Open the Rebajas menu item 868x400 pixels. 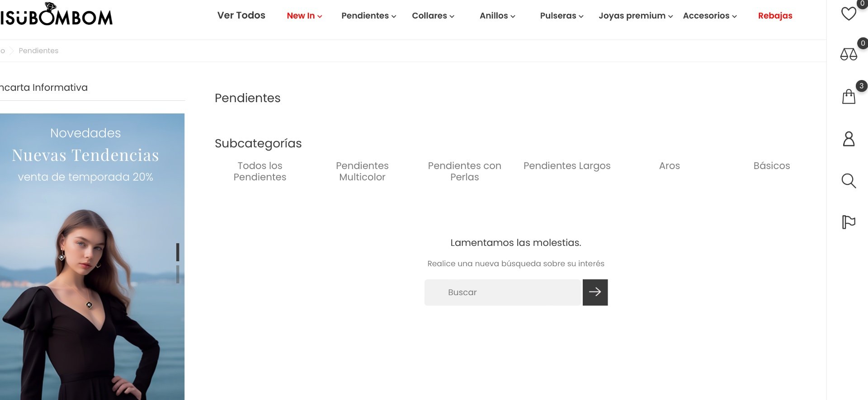775,16
